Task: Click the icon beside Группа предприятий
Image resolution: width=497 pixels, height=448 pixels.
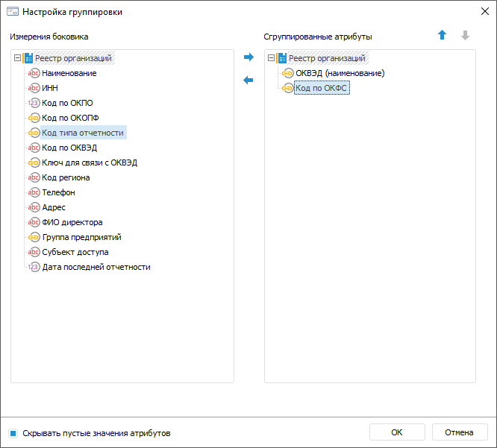Action: pos(34,237)
